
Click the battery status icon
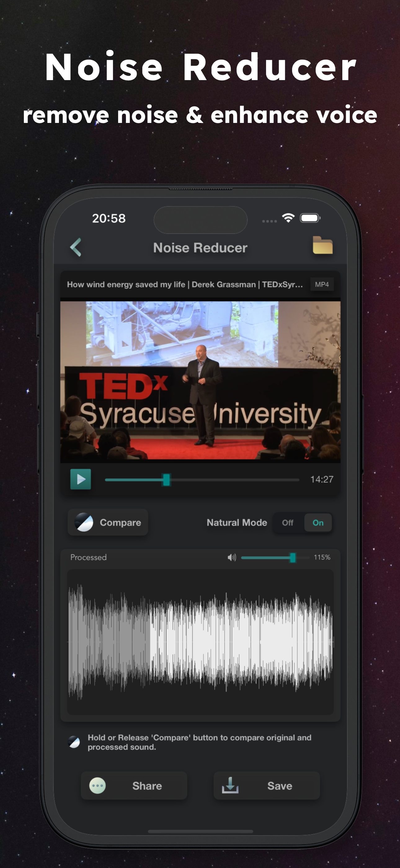click(x=310, y=218)
